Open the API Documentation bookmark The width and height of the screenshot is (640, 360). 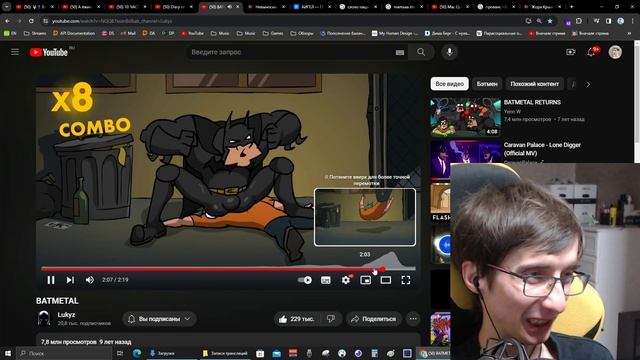(74, 33)
